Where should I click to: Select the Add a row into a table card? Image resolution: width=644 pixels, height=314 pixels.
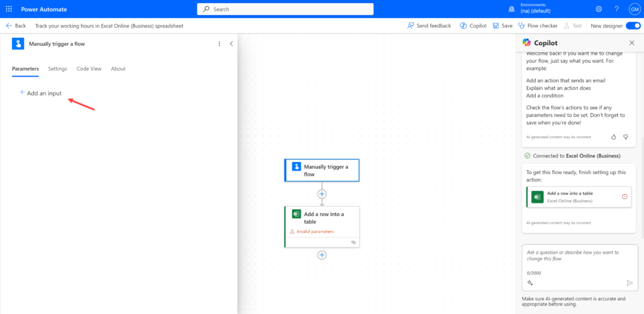tap(322, 227)
